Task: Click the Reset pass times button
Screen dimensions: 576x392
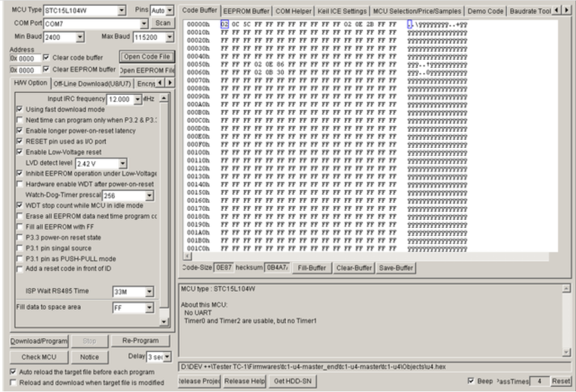Action: [560, 381]
